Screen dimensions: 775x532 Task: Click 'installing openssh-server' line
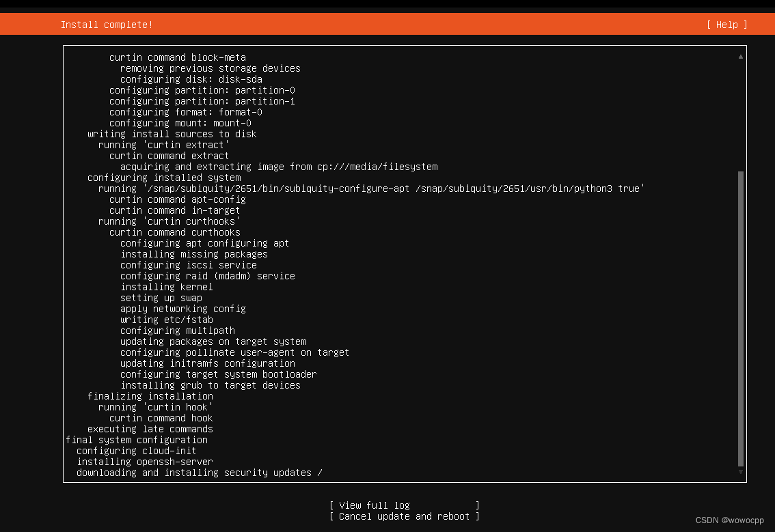pyautogui.click(x=145, y=462)
